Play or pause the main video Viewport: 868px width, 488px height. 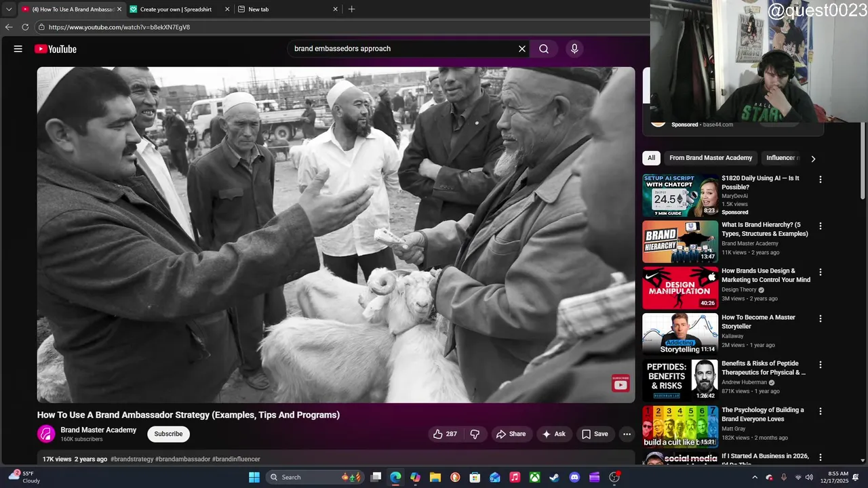click(336, 235)
